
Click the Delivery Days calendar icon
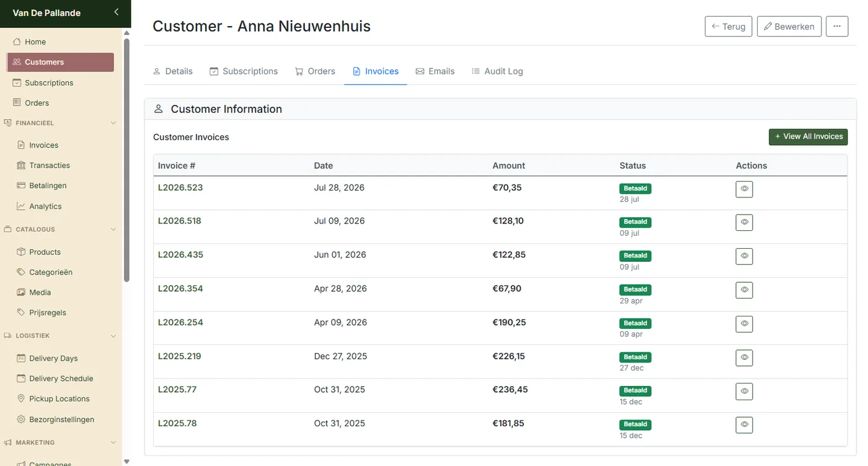pyautogui.click(x=21, y=358)
